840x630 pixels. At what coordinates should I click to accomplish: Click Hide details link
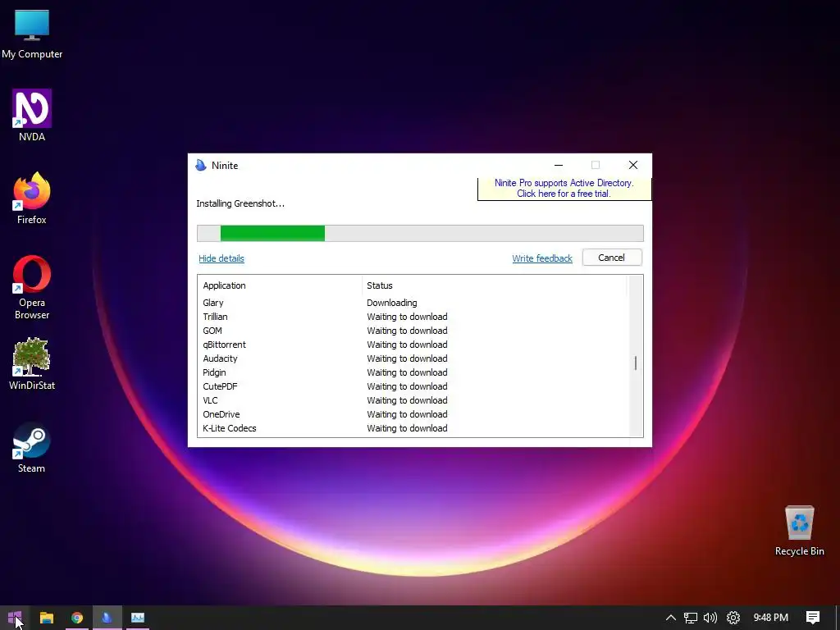[221, 258]
